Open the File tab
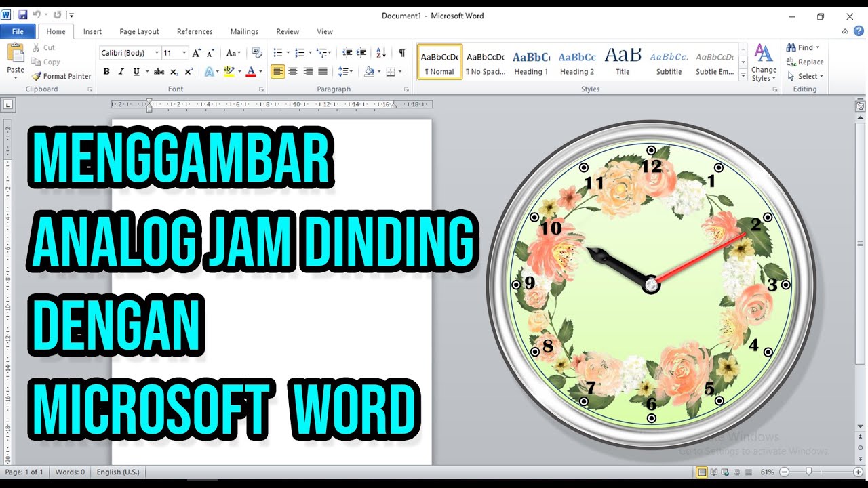The height and width of the screenshot is (488, 868). [x=18, y=31]
